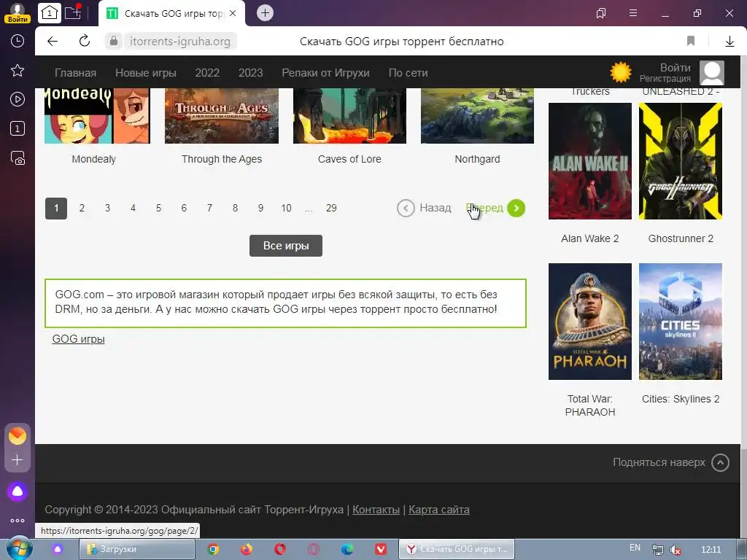Open Northgard game title
The width and height of the screenshot is (747, 560).
(477, 159)
